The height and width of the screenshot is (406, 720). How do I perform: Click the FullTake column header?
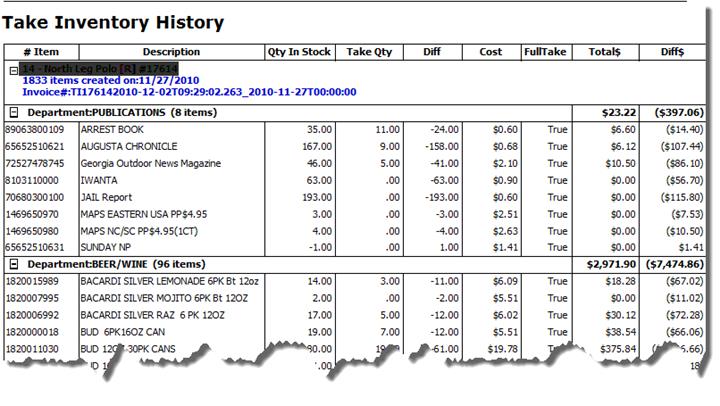(x=544, y=52)
